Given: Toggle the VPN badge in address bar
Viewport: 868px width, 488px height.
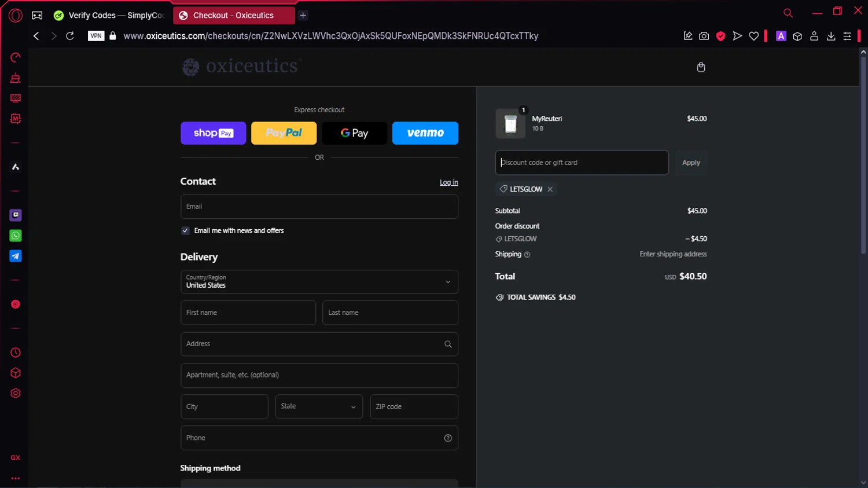Looking at the screenshot, I should 96,36.
